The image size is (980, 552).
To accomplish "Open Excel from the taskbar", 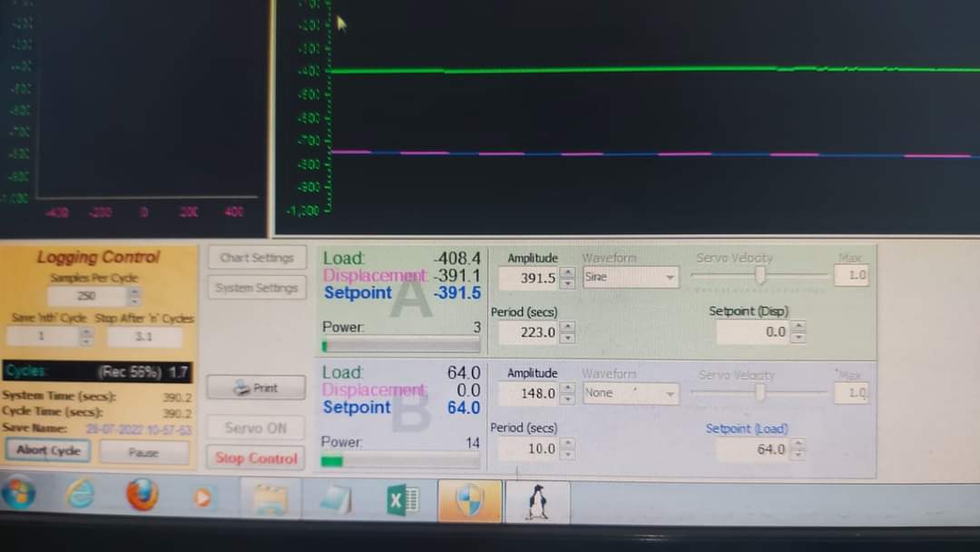I will (x=402, y=500).
